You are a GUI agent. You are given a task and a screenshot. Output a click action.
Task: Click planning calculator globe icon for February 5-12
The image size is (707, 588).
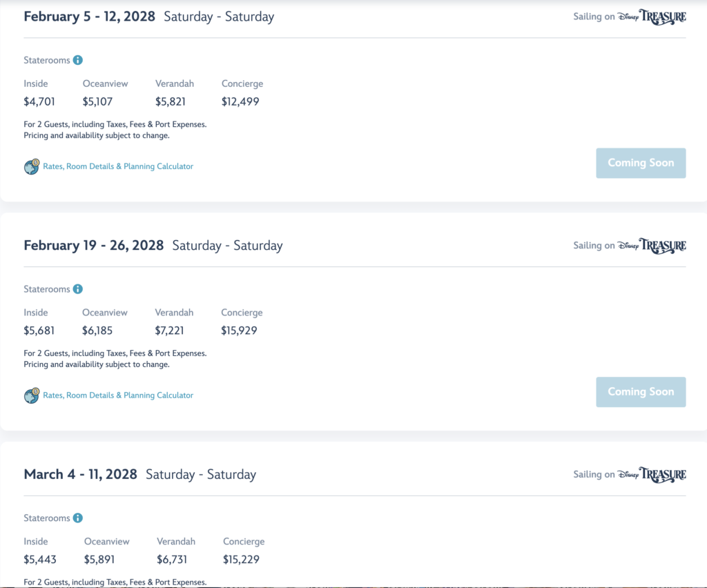pyautogui.click(x=32, y=166)
